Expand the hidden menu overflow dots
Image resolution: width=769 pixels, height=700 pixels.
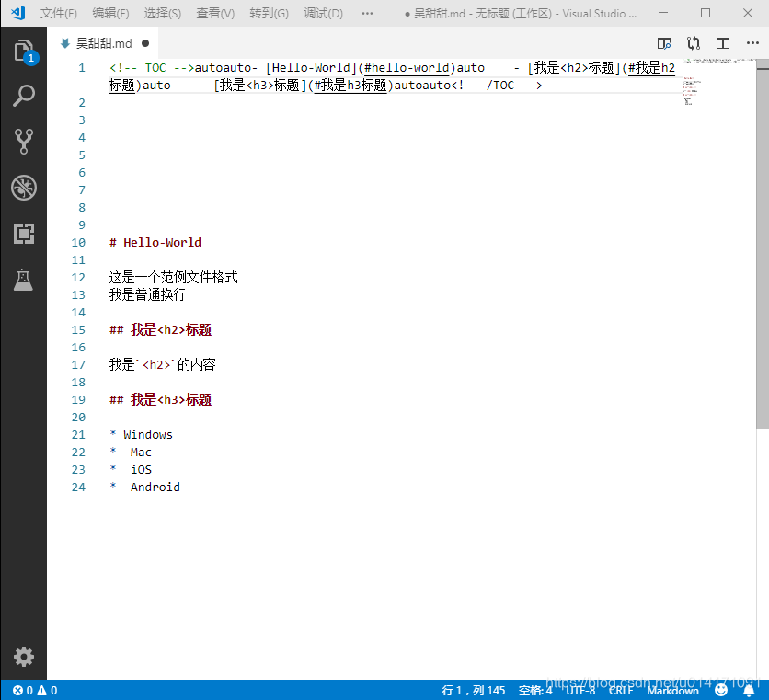coord(367,13)
